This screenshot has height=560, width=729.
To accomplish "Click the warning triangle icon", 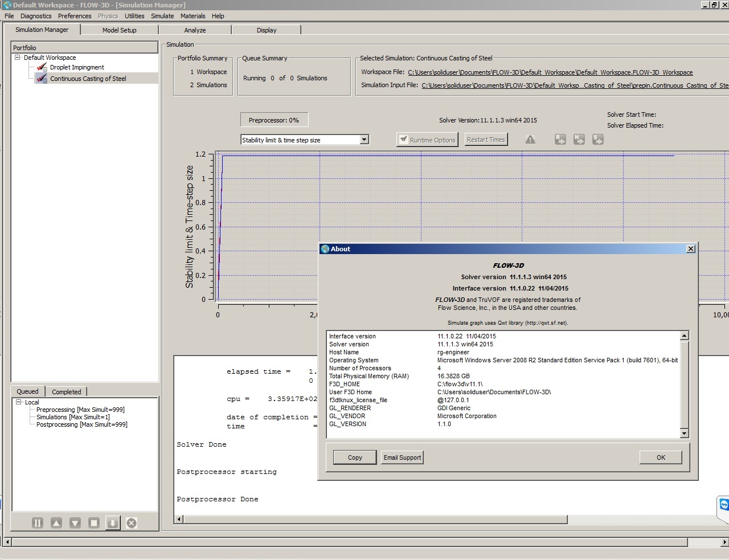I will (x=530, y=140).
